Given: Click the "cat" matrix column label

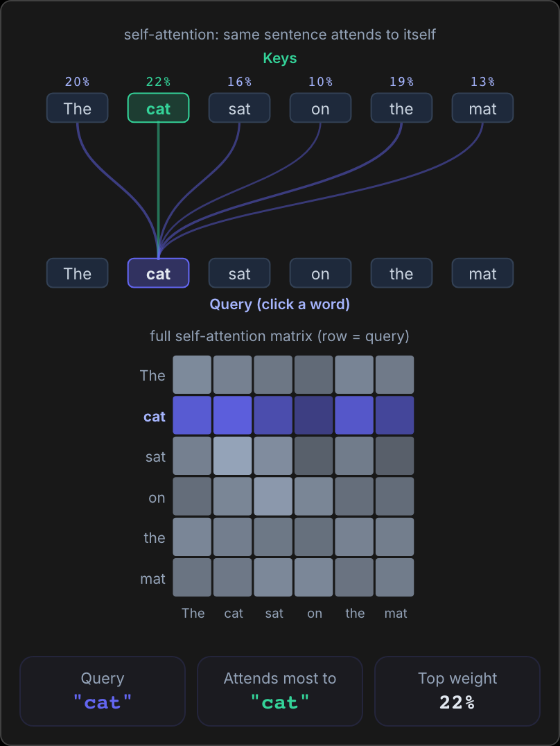Looking at the screenshot, I should pos(234,614).
